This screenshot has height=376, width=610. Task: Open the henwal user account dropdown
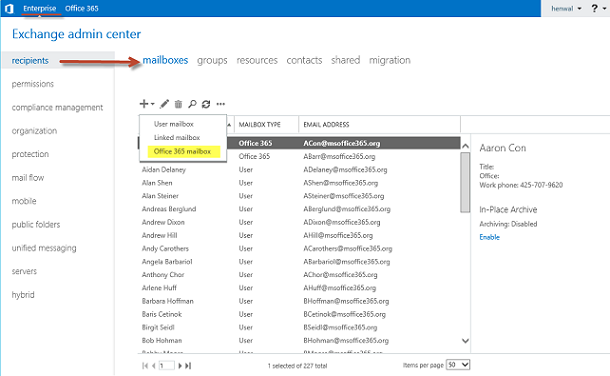pos(566,8)
